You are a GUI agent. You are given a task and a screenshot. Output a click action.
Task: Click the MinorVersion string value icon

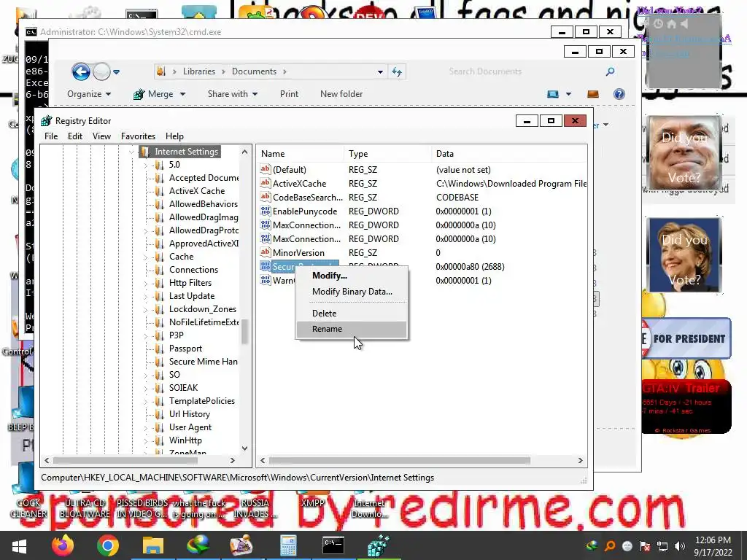coord(266,252)
